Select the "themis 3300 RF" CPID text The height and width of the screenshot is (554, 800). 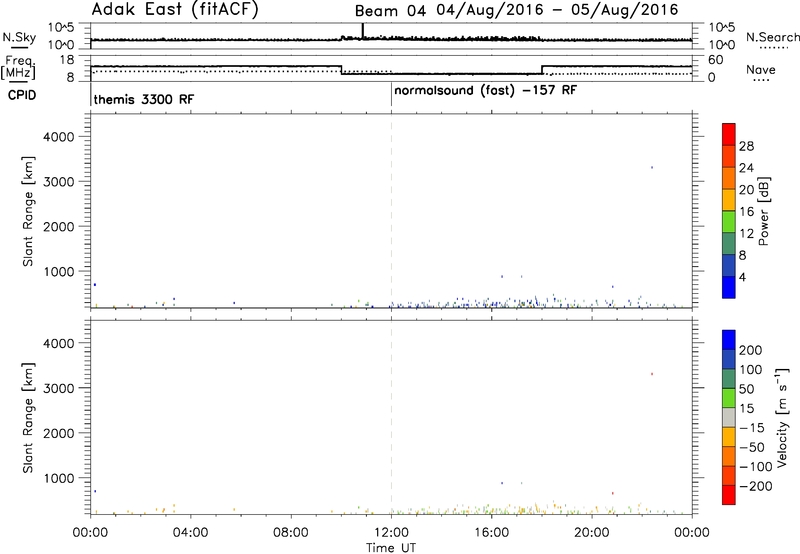click(x=143, y=99)
